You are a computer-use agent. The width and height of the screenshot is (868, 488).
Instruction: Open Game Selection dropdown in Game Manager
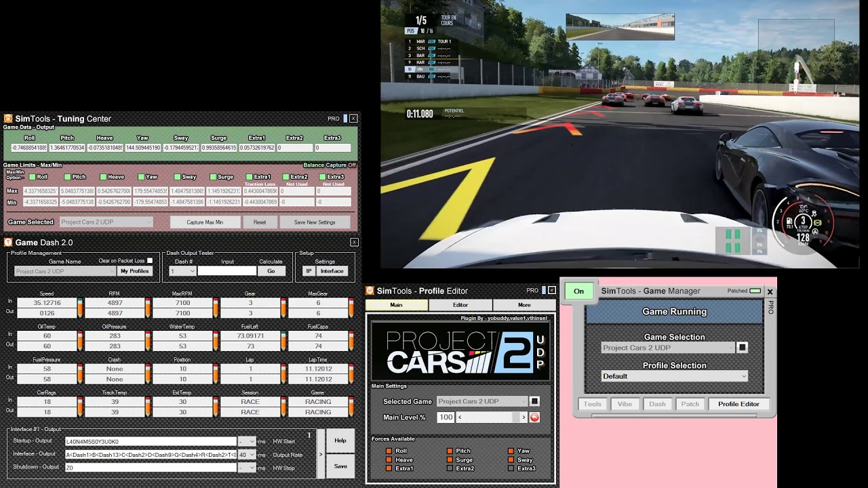(x=668, y=348)
